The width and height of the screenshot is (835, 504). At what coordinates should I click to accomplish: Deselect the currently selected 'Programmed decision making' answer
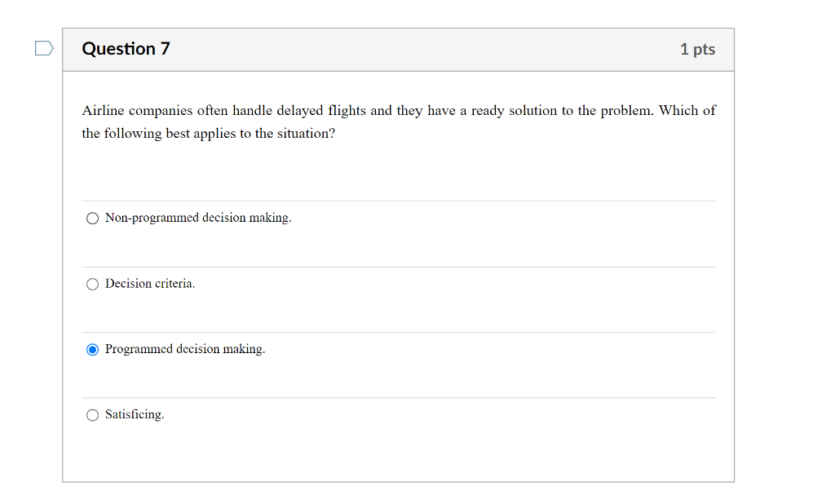coord(92,349)
